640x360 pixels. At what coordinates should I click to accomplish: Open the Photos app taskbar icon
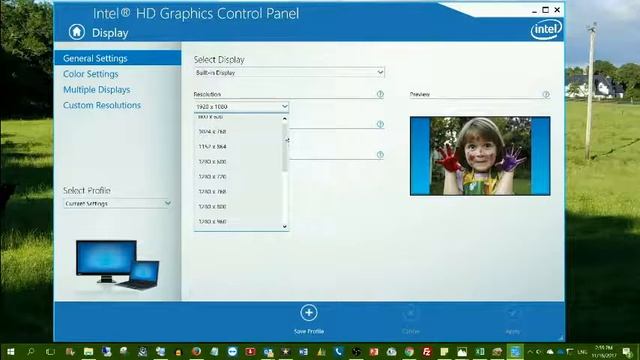[462, 351]
